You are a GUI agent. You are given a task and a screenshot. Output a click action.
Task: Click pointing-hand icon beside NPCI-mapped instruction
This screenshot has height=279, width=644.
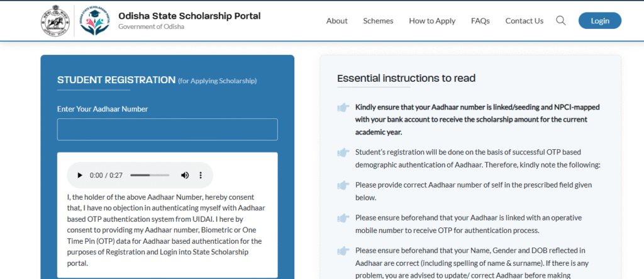click(343, 108)
